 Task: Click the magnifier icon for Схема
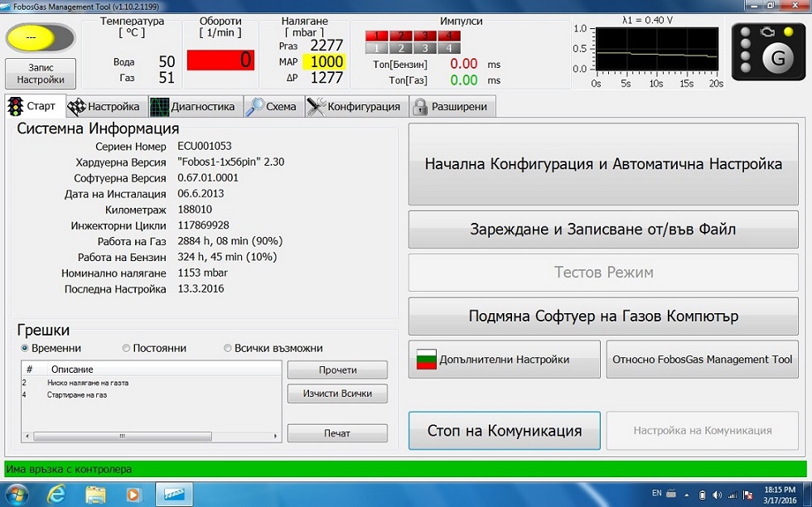click(x=254, y=107)
